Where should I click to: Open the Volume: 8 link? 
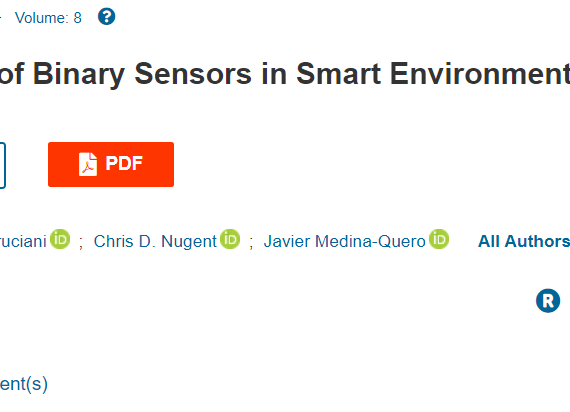[48, 18]
